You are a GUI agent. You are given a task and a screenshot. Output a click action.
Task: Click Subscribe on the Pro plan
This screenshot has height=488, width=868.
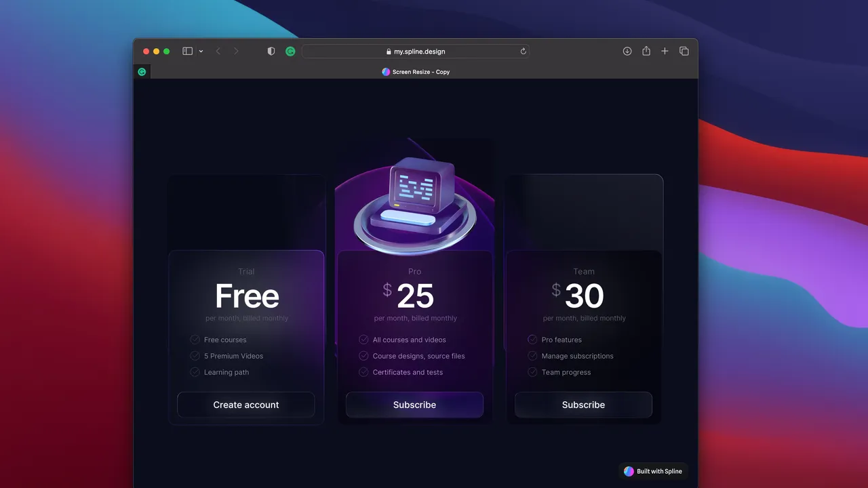[x=415, y=405]
